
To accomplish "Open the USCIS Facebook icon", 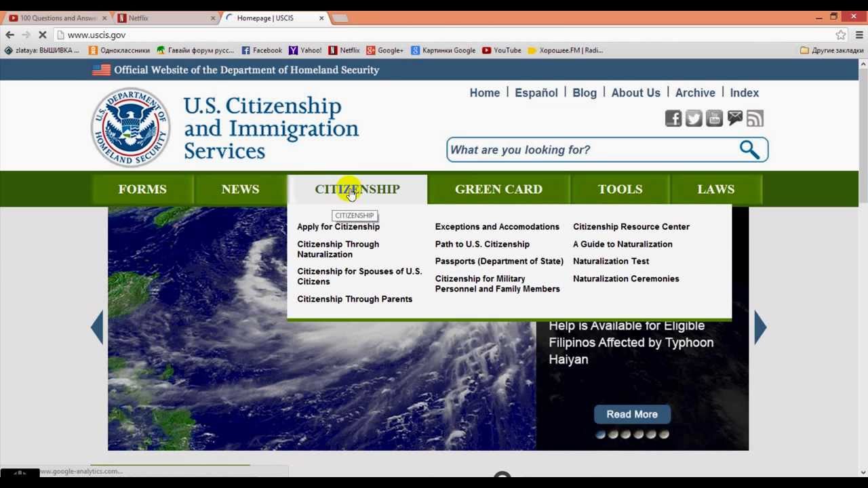I will [x=673, y=119].
